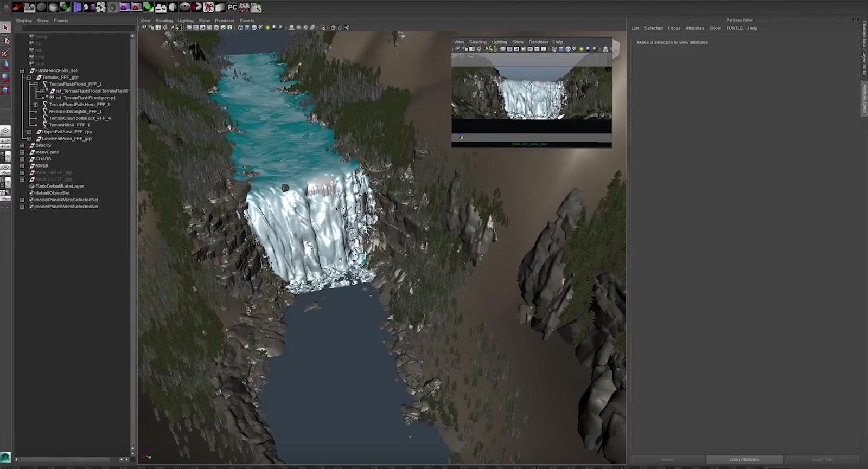Screen dimensions: 868x469
Task: Click the magnifier shelf icon
Action: [x=256, y=7]
